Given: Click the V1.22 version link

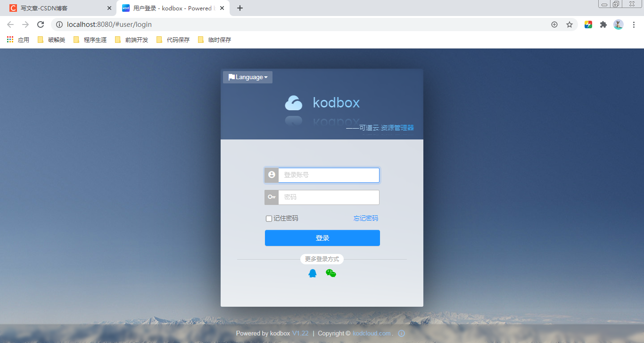Looking at the screenshot, I should tap(300, 333).
